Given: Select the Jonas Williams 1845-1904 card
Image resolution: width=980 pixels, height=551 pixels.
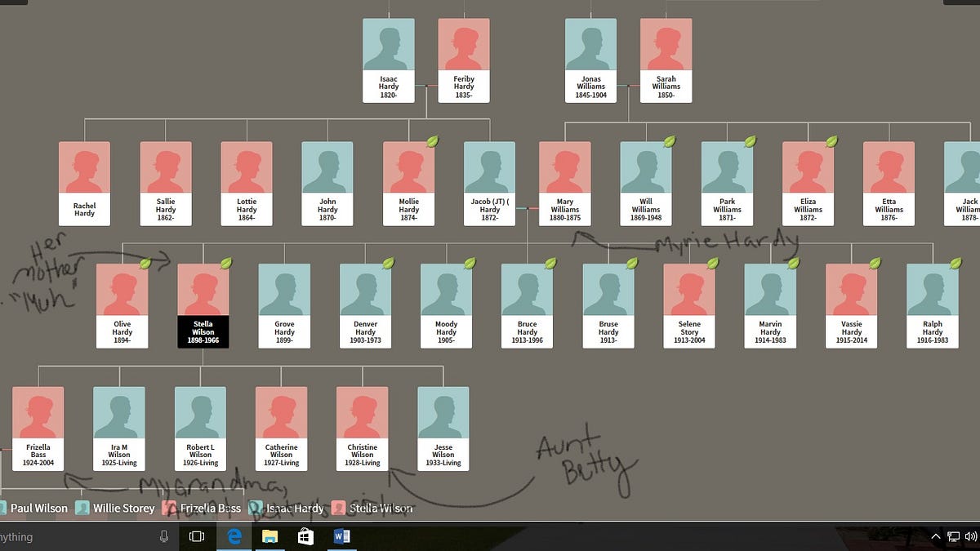Looking at the screenshot, I should click(x=591, y=60).
